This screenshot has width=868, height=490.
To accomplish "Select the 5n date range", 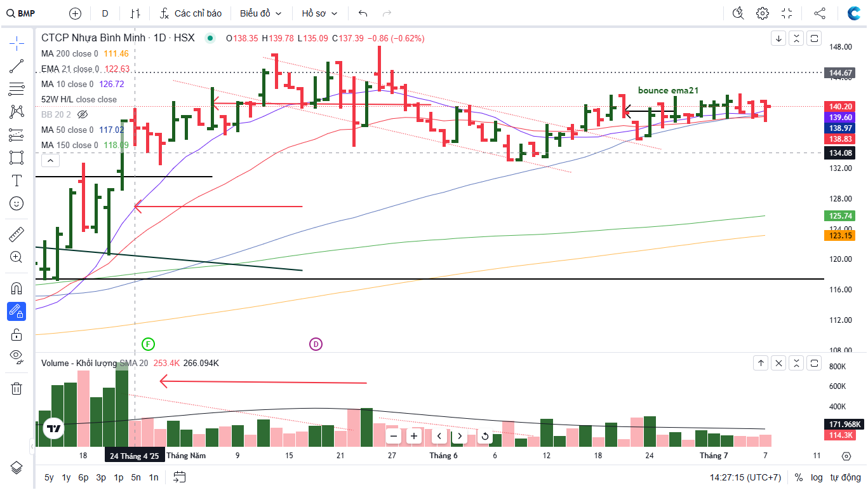I will (136, 477).
